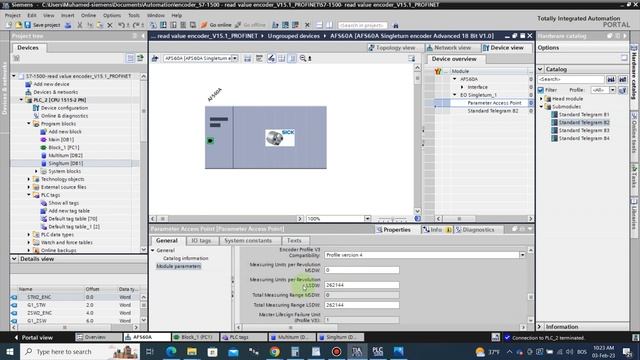The image size is (640, 360).
Task: Open Encoder Profile compatibility dropdown
Action: click(522, 255)
